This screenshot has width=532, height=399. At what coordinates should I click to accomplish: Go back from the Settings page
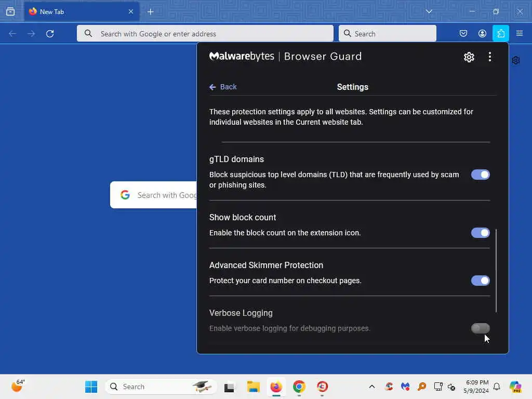pyautogui.click(x=223, y=87)
